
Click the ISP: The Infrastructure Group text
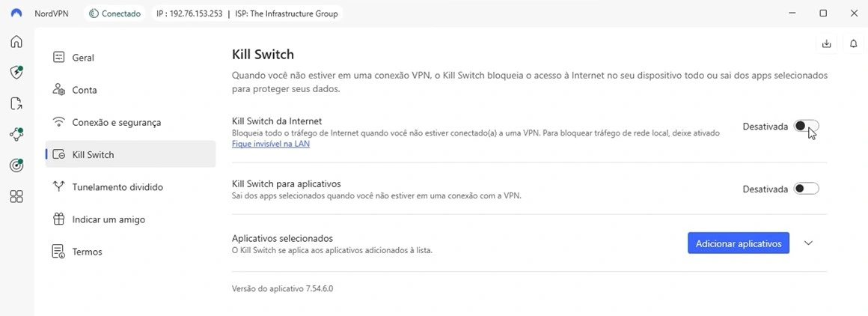click(x=286, y=13)
